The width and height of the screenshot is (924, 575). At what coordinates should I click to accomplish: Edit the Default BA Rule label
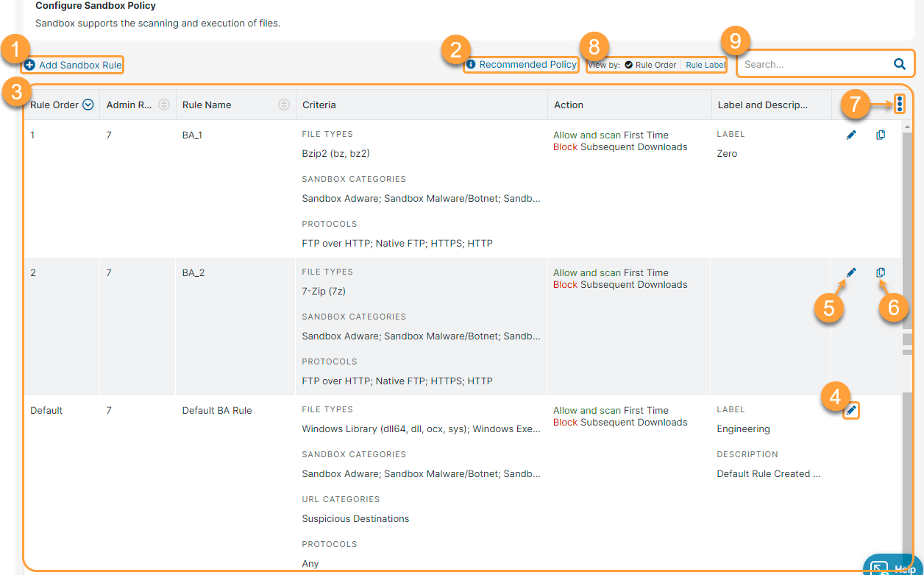(x=851, y=411)
